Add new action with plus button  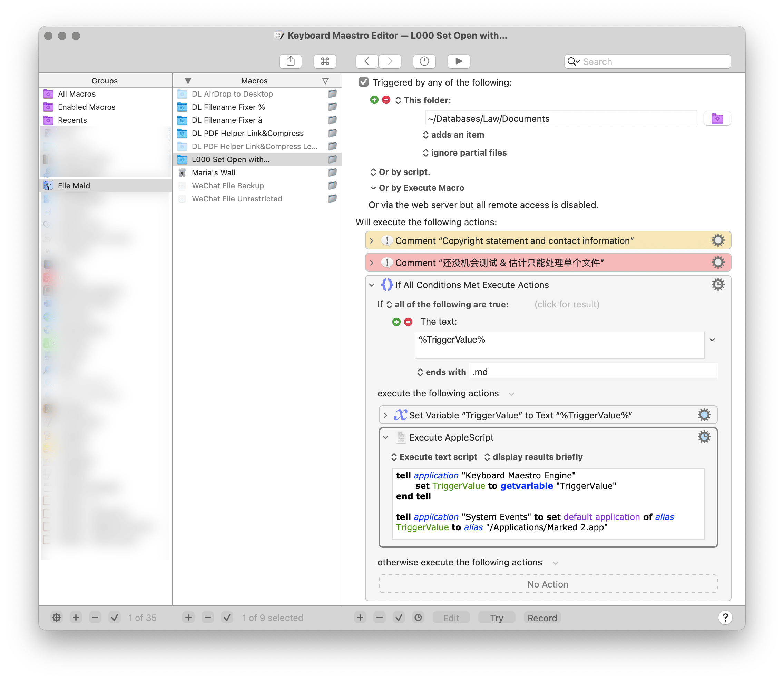click(x=360, y=618)
